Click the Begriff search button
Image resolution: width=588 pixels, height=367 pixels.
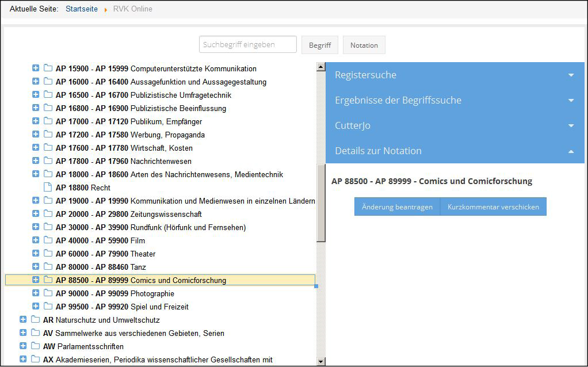pyautogui.click(x=320, y=45)
